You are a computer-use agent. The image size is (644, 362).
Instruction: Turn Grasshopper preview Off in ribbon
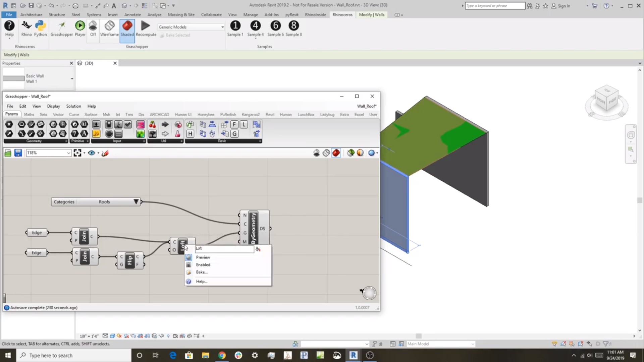tap(93, 28)
